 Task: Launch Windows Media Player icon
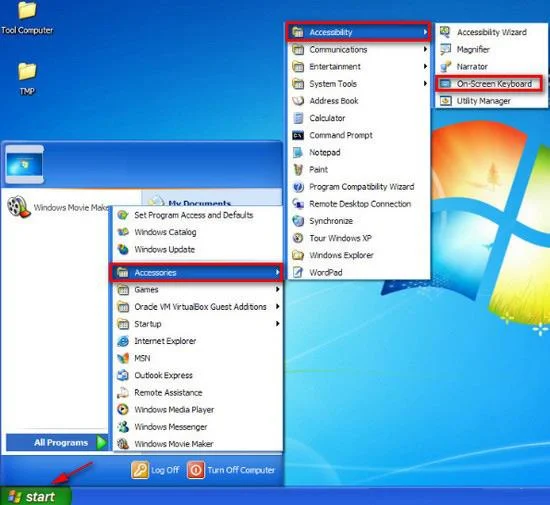123,409
